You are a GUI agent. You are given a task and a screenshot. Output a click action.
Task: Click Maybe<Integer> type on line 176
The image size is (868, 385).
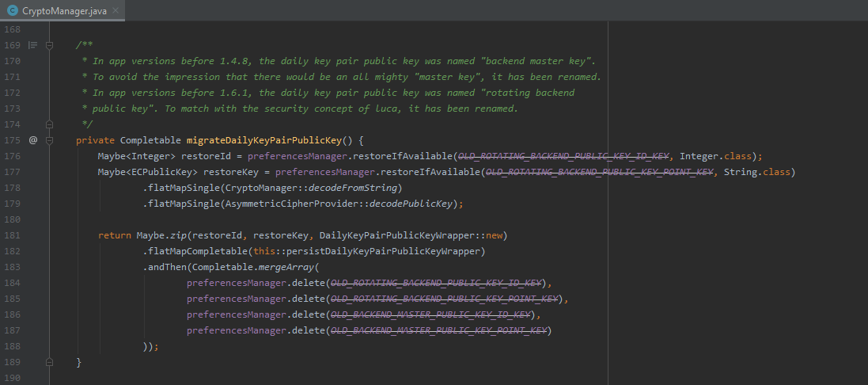pyautogui.click(x=137, y=156)
